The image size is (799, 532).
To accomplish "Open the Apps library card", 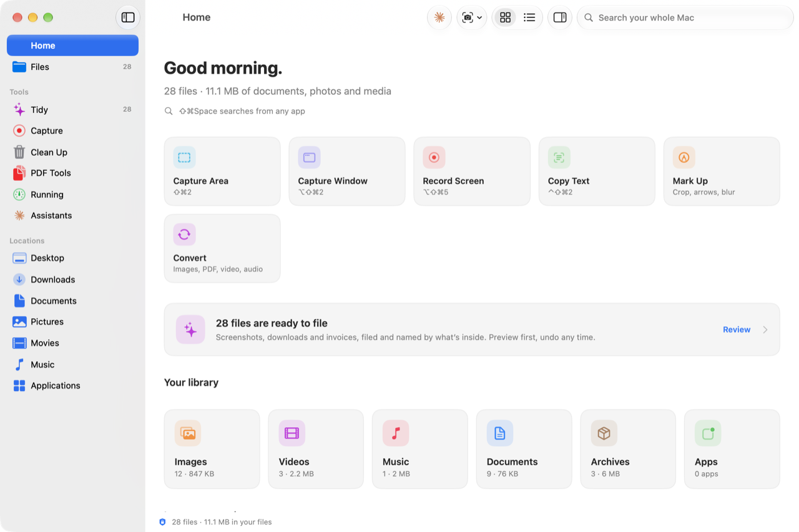I will pos(732,449).
